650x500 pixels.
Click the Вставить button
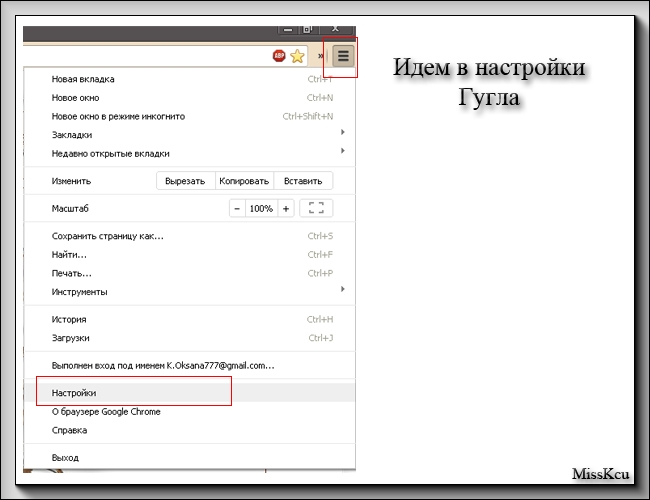[x=303, y=181]
